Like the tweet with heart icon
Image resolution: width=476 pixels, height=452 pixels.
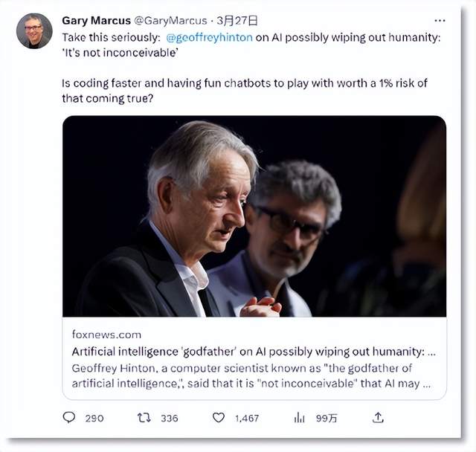219,418
